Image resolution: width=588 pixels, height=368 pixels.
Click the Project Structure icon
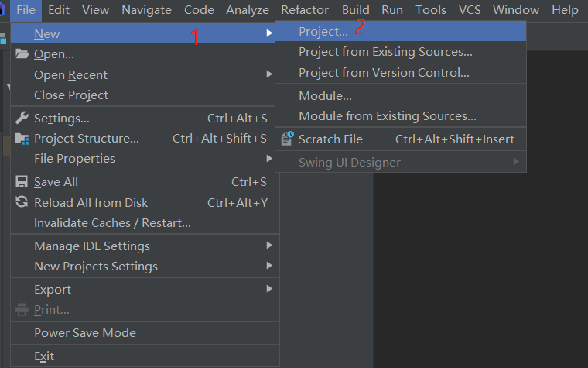(22, 139)
